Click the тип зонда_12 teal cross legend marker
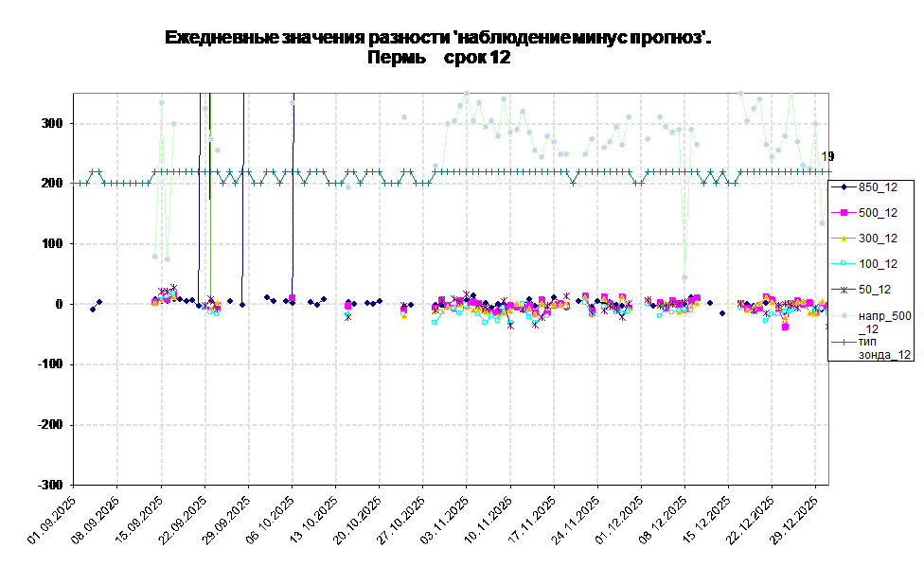 [843, 341]
